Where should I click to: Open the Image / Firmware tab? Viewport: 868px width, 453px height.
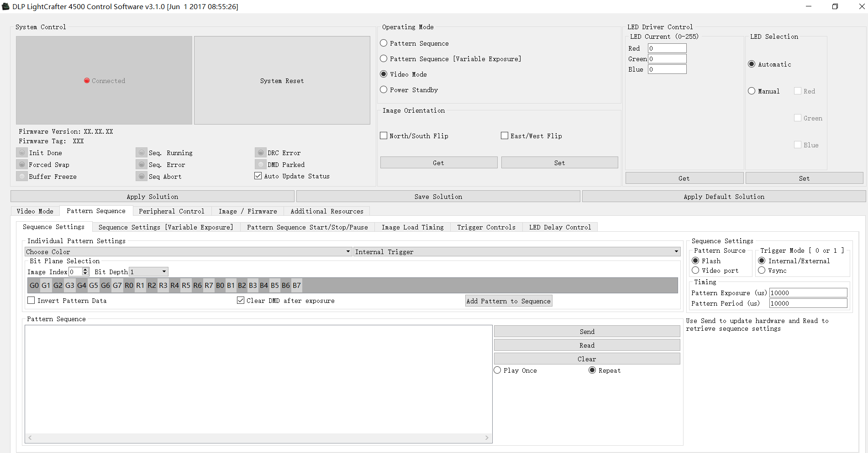(x=248, y=211)
